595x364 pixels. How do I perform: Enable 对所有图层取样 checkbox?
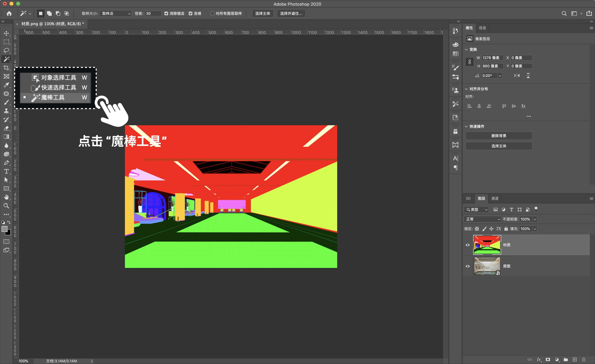[212, 14]
